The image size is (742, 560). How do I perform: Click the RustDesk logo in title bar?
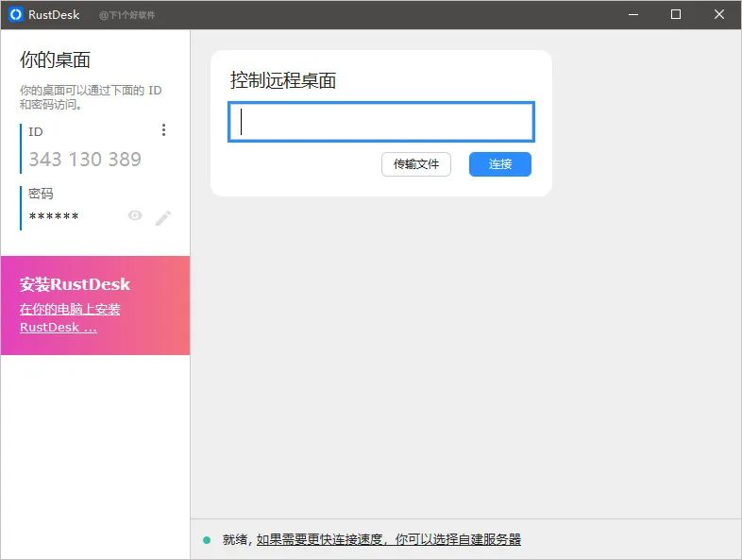click(x=16, y=15)
